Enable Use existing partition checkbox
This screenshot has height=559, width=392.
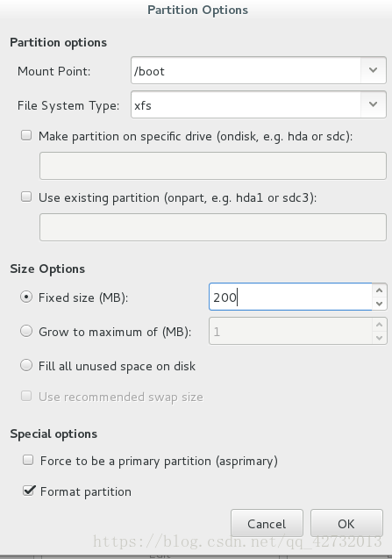pyautogui.click(x=26, y=197)
